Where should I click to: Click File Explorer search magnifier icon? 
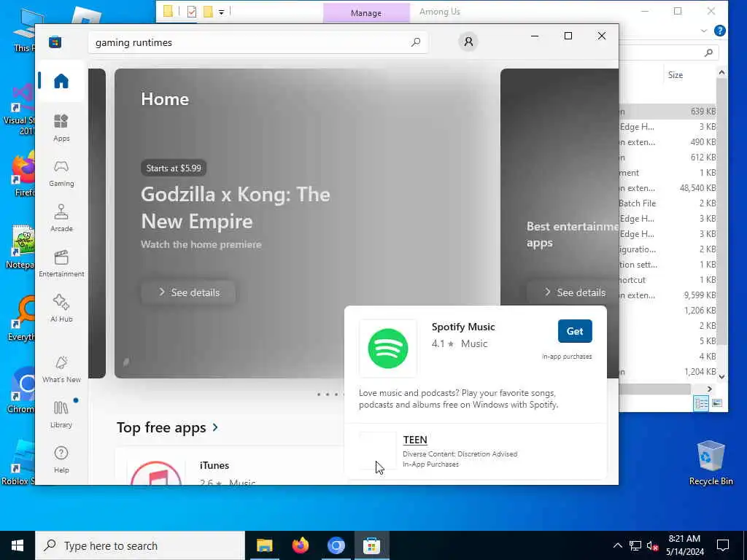[x=709, y=52]
